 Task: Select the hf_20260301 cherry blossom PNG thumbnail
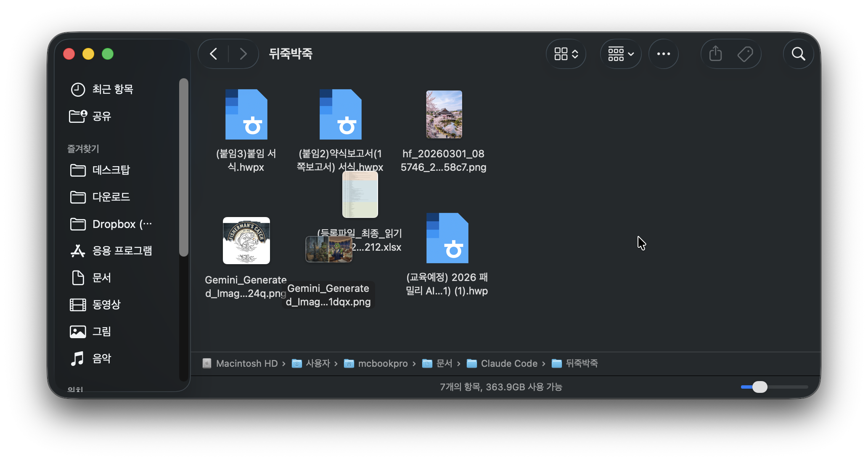coord(444,115)
